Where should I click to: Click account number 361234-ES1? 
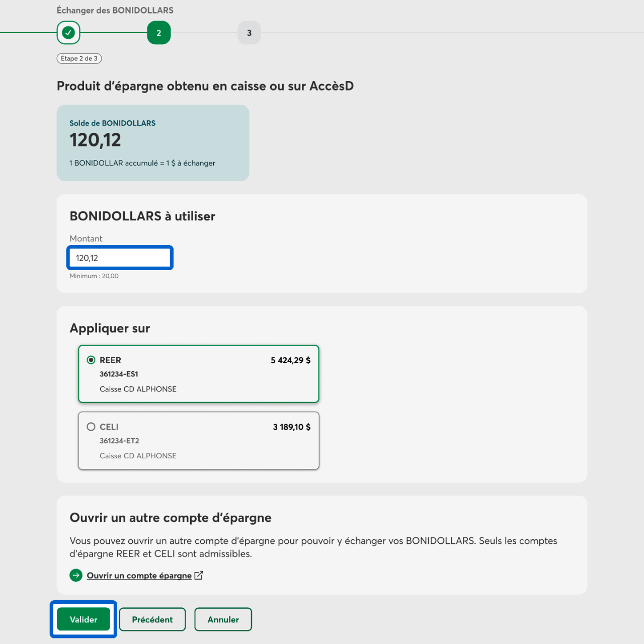point(119,374)
